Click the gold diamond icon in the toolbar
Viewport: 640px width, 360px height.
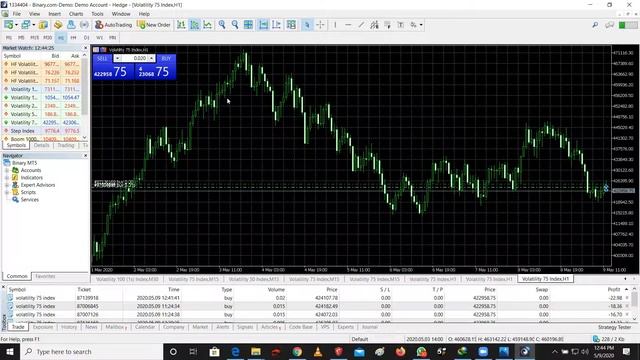(58, 25)
